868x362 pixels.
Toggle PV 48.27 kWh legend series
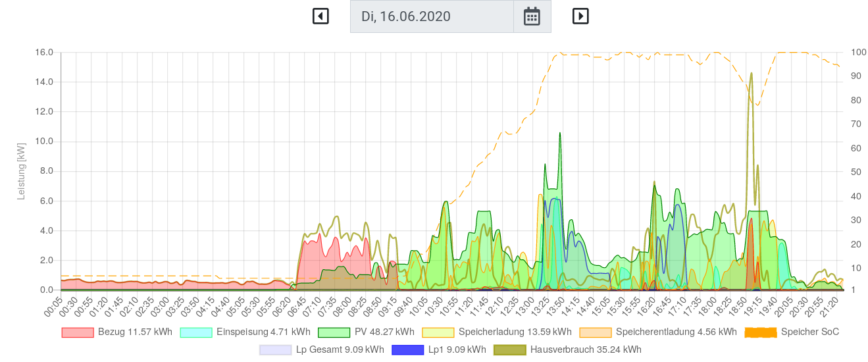(366, 332)
